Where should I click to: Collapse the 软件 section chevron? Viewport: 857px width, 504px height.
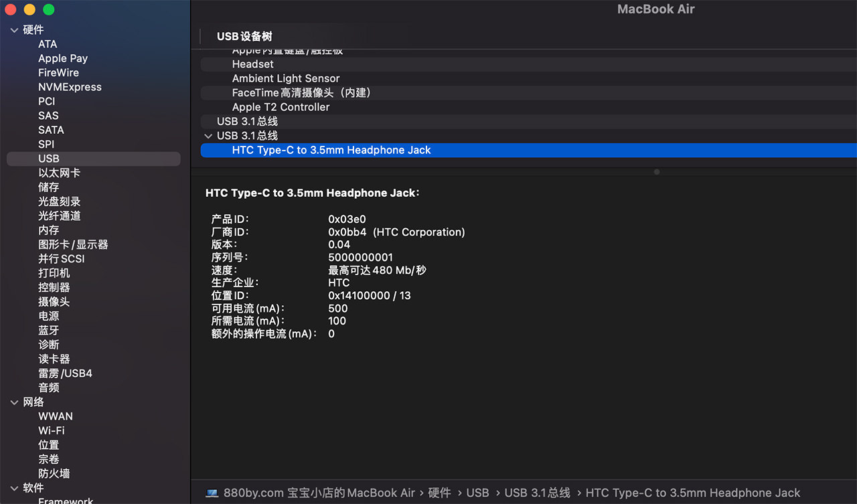(x=15, y=488)
